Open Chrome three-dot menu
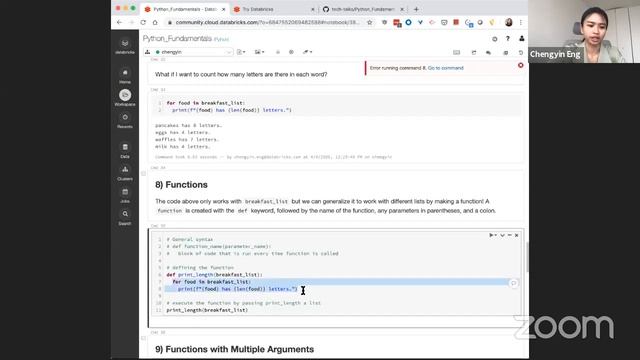 coord(521,22)
